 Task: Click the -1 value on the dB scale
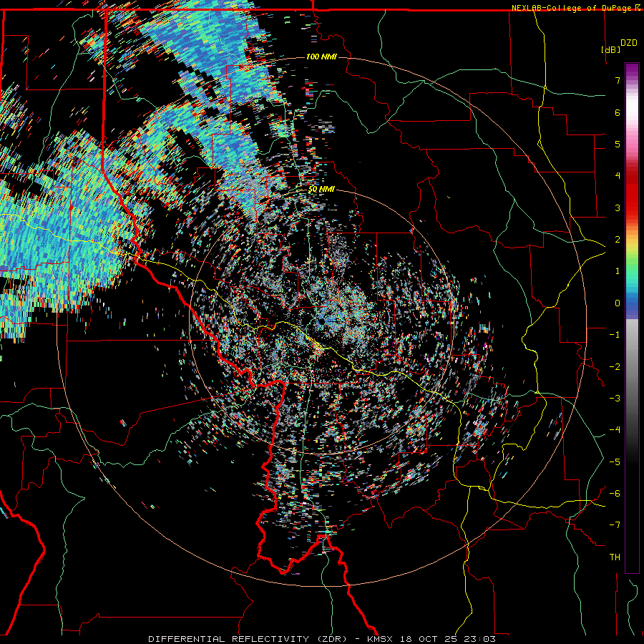click(x=615, y=335)
